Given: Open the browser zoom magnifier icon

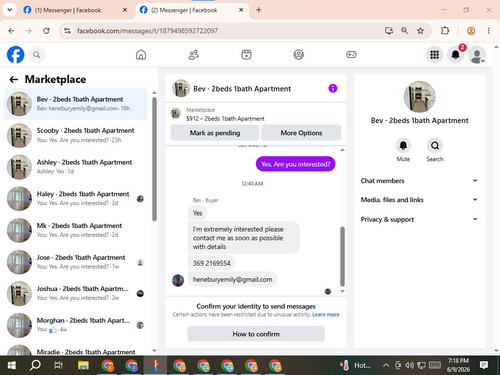Looking at the screenshot, I should (x=405, y=31).
